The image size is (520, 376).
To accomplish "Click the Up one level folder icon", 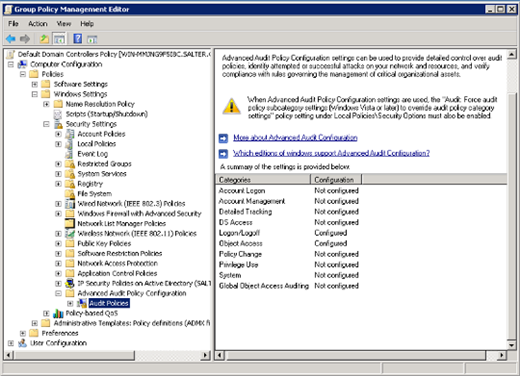I will click(44, 39).
